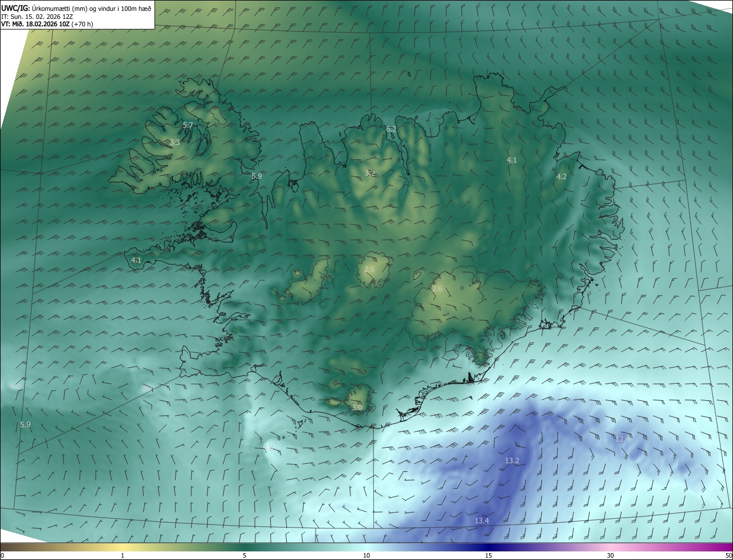733x560 pixels.
Task: Click the 13.4 precipitation value label
Action: tap(482, 520)
